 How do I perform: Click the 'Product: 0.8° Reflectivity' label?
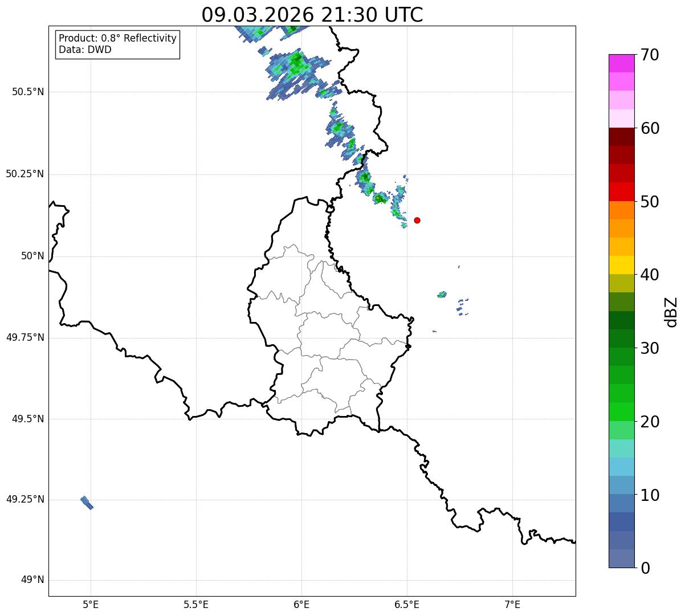118,38
